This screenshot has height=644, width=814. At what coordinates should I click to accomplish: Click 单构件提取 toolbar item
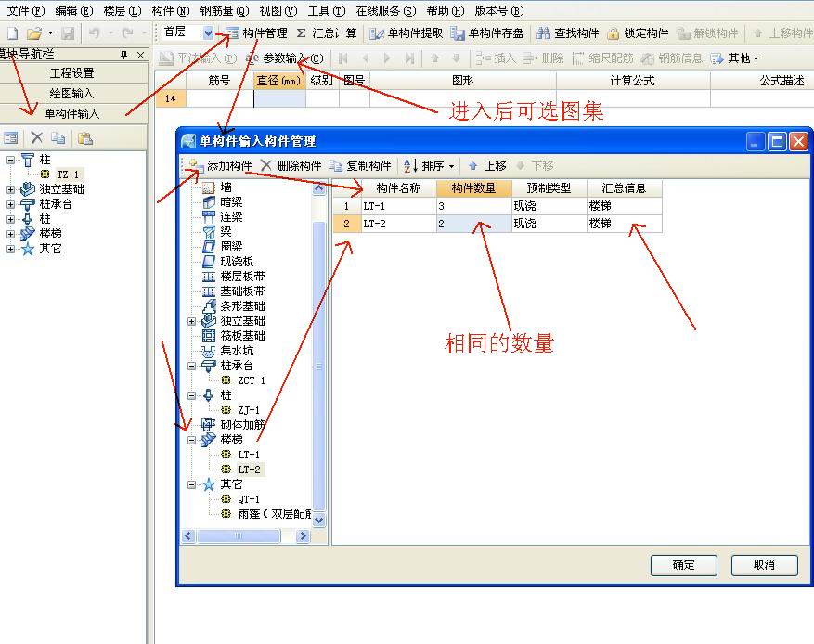pyautogui.click(x=406, y=33)
